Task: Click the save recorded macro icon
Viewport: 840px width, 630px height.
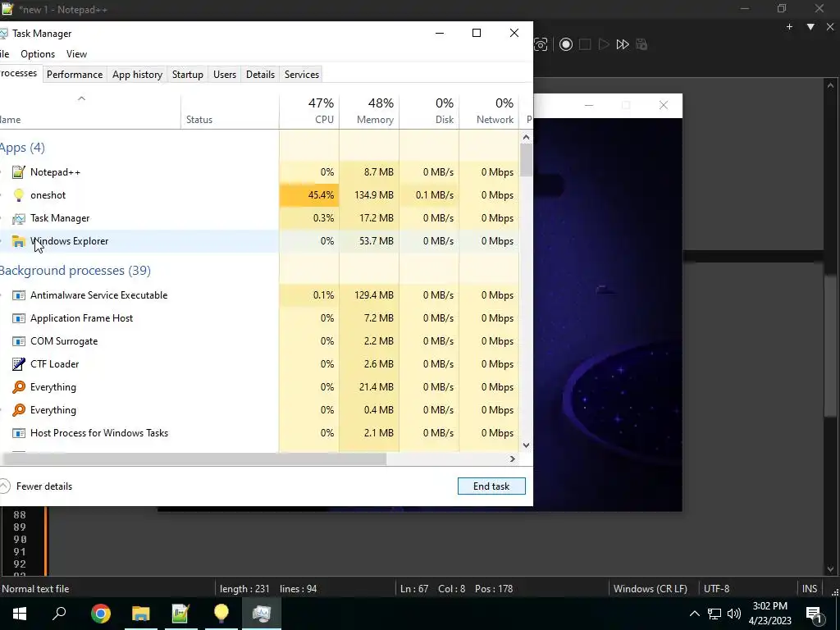Action: pos(641,44)
